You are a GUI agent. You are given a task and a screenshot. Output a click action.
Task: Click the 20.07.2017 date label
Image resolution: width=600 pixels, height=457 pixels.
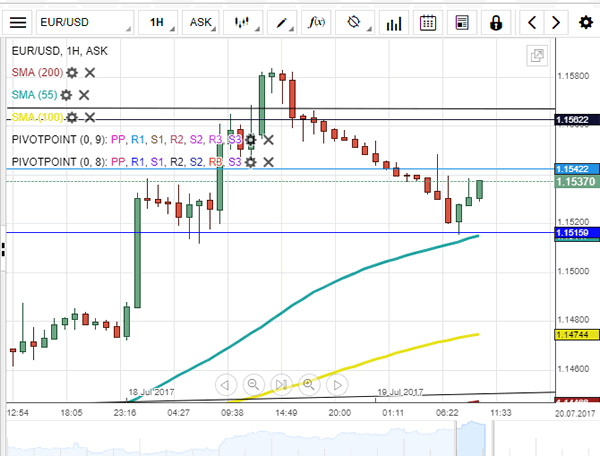pos(575,413)
